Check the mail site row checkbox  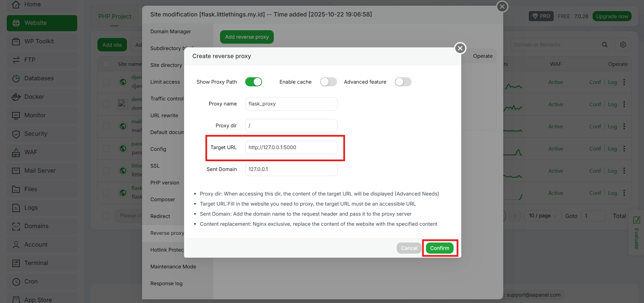[x=106, y=126]
